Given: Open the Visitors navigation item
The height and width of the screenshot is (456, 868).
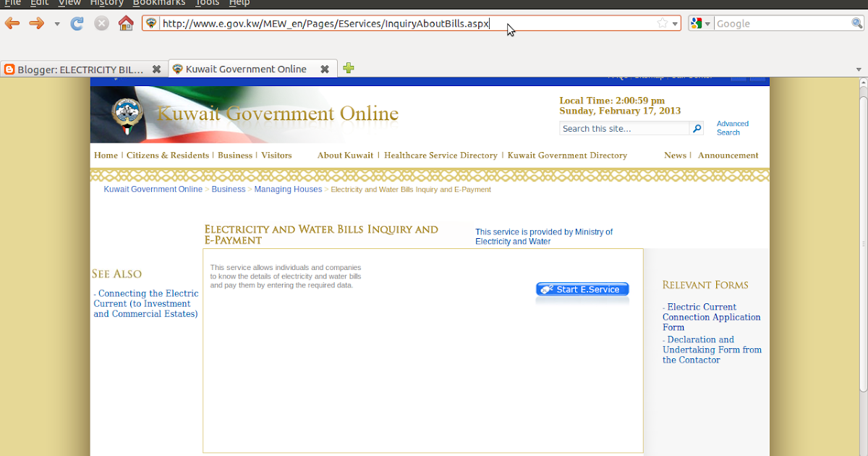Looking at the screenshot, I should click(276, 155).
